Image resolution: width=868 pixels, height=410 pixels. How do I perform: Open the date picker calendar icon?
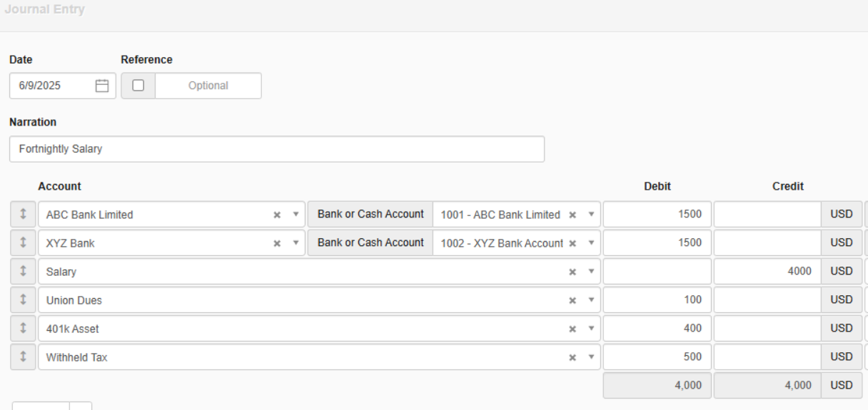102,86
